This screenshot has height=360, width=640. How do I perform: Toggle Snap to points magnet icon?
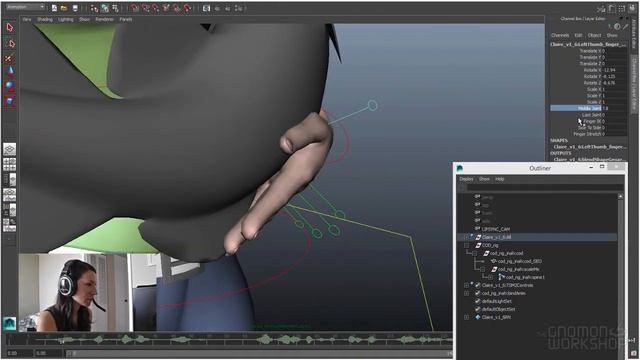coord(156,8)
